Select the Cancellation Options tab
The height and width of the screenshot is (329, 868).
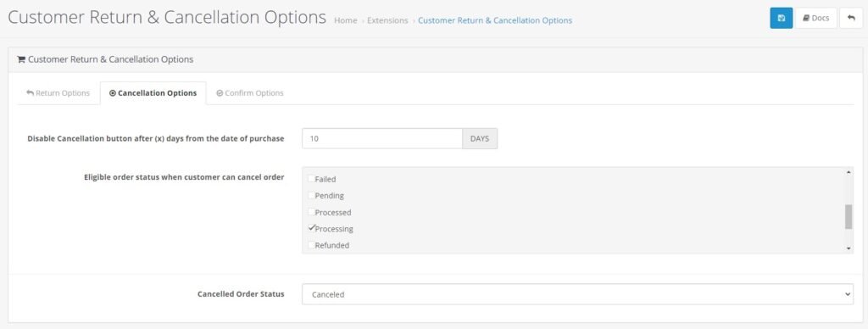pos(153,93)
